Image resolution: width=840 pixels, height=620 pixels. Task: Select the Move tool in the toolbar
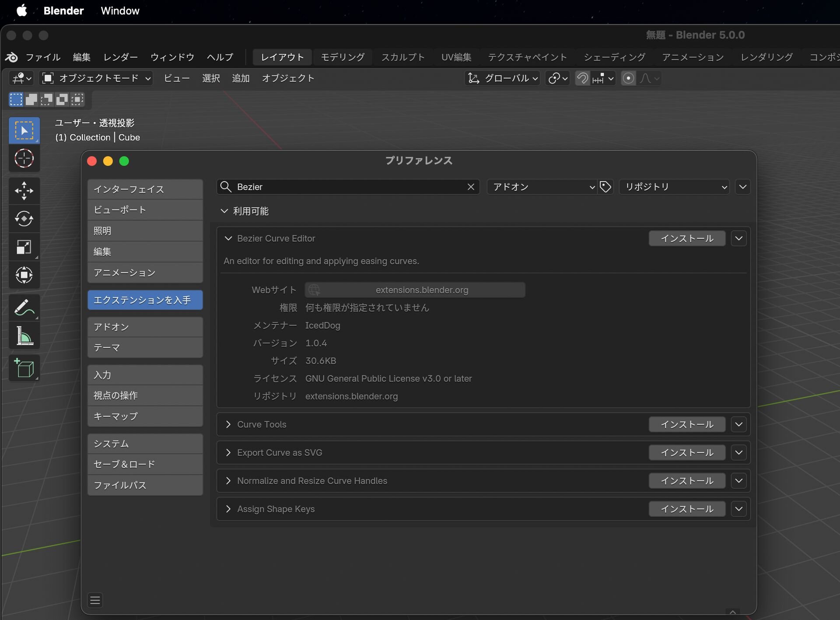click(24, 191)
